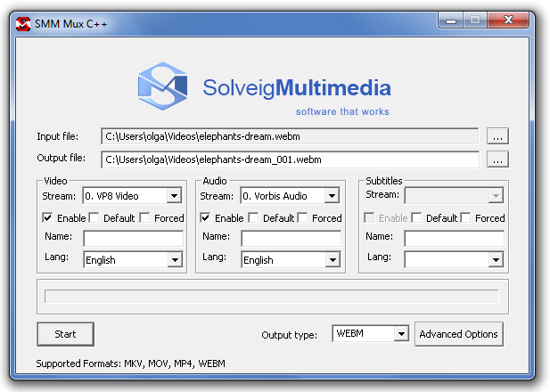Browse for output file location
Image resolution: width=550 pixels, height=392 pixels.
[497, 159]
